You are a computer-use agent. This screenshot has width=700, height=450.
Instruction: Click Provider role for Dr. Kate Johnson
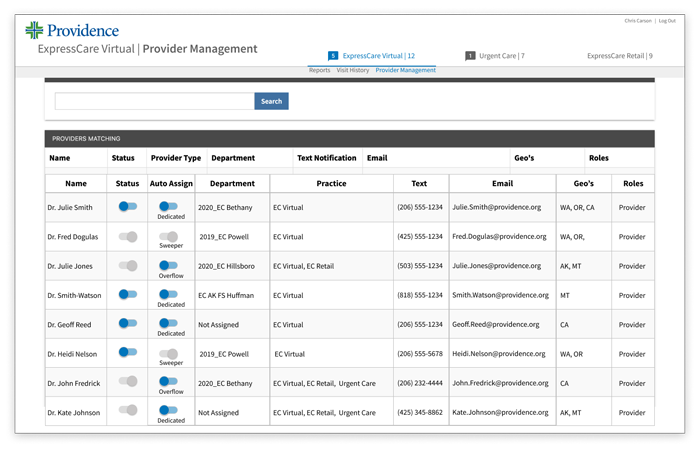[632, 413]
